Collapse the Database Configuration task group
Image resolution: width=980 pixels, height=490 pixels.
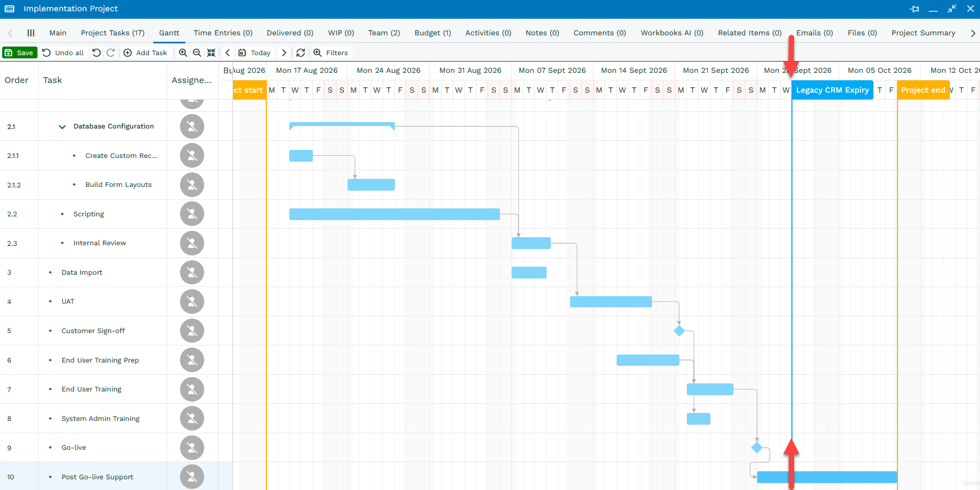[62, 127]
